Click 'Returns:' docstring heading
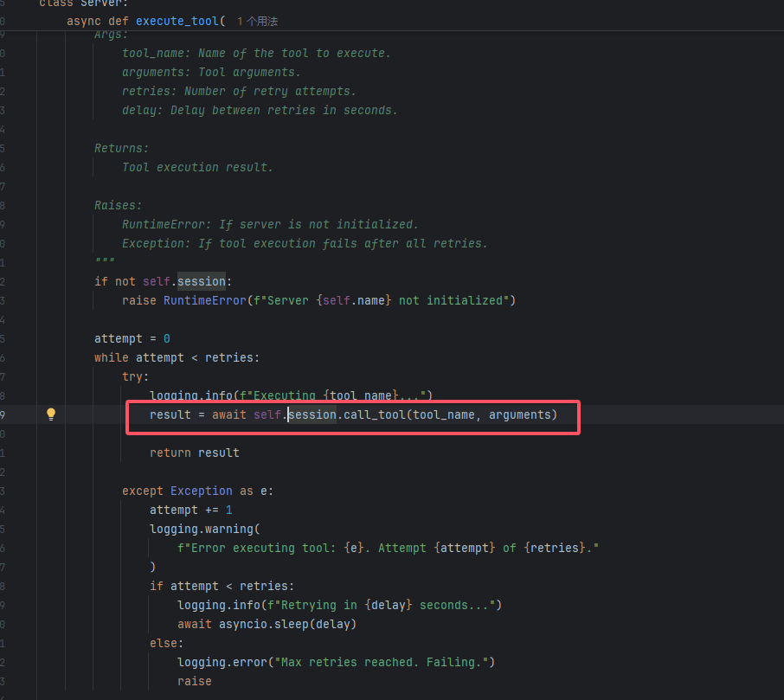Screen dimensions: 784x700 coord(122,148)
